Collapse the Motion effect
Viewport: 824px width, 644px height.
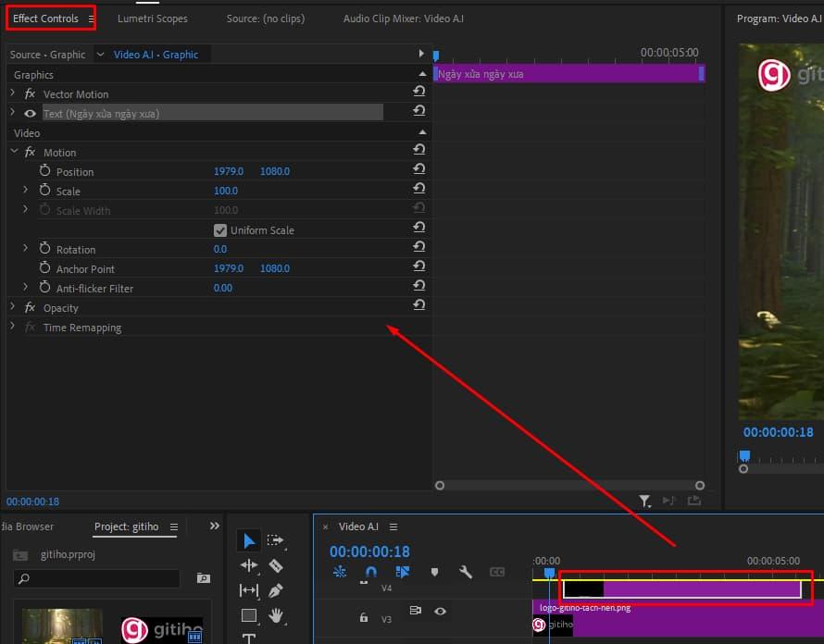[x=13, y=151]
